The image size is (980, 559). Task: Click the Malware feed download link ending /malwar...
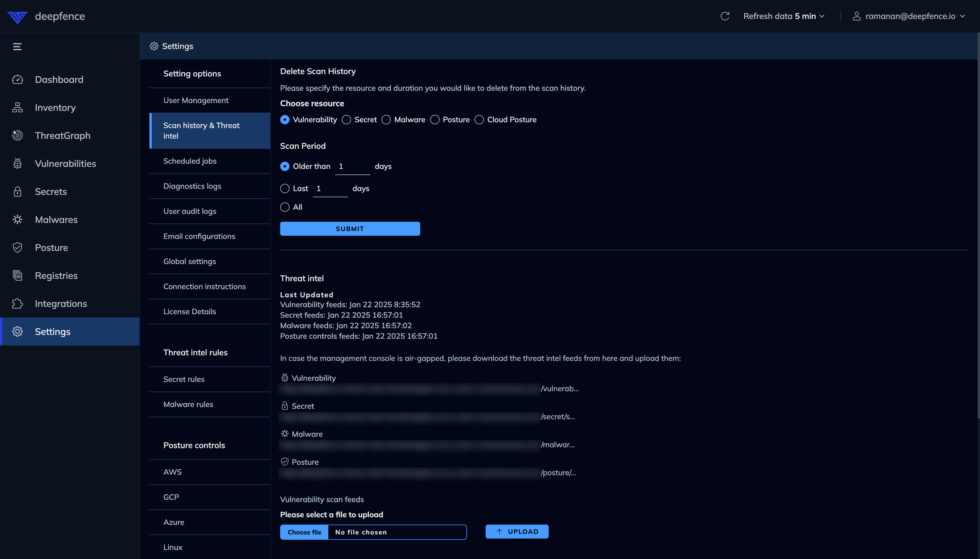click(x=427, y=445)
